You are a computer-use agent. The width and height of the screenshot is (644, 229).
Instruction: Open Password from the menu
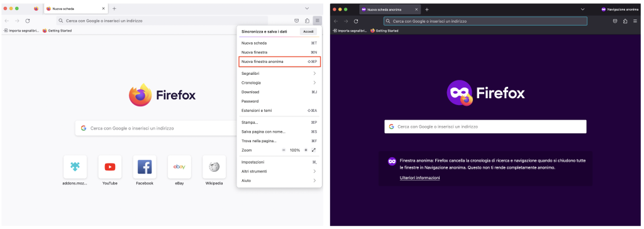279,101
